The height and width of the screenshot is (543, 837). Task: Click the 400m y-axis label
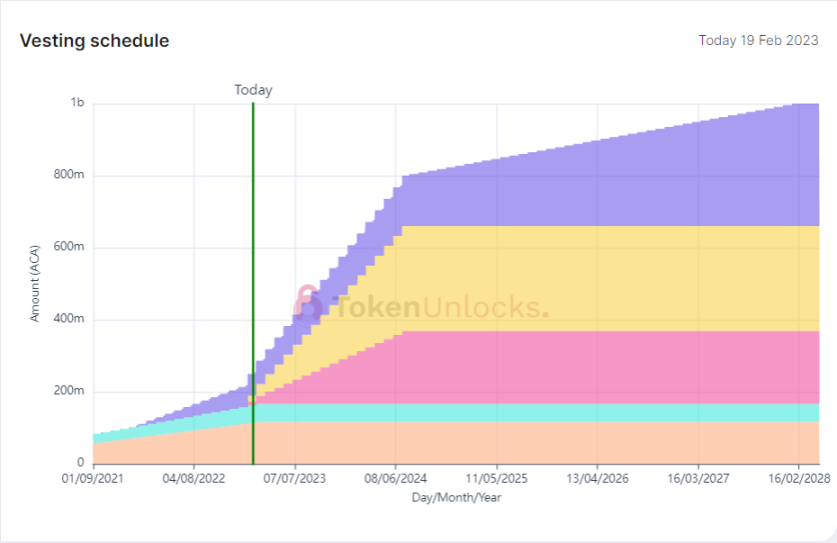(x=70, y=319)
